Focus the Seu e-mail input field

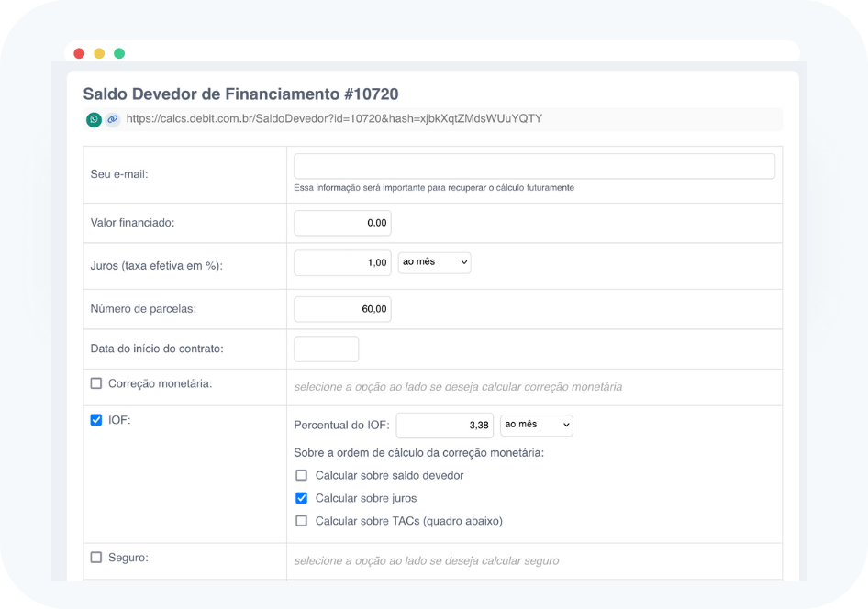pos(534,166)
